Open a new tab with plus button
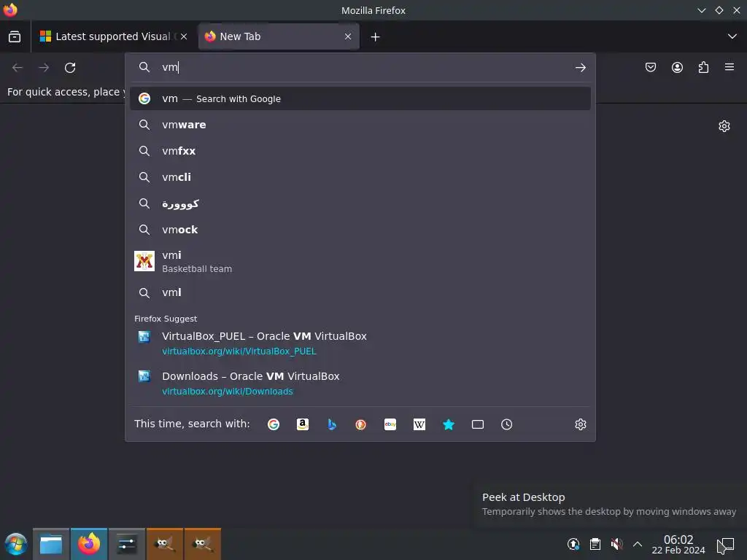Image resolution: width=747 pixels, height=560 pixels. coord(376,36)
